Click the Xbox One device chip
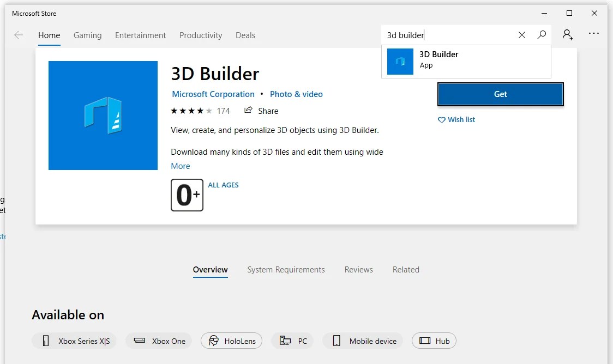Image resolution: width=613 pixels, height=364 pixels. 158,341
